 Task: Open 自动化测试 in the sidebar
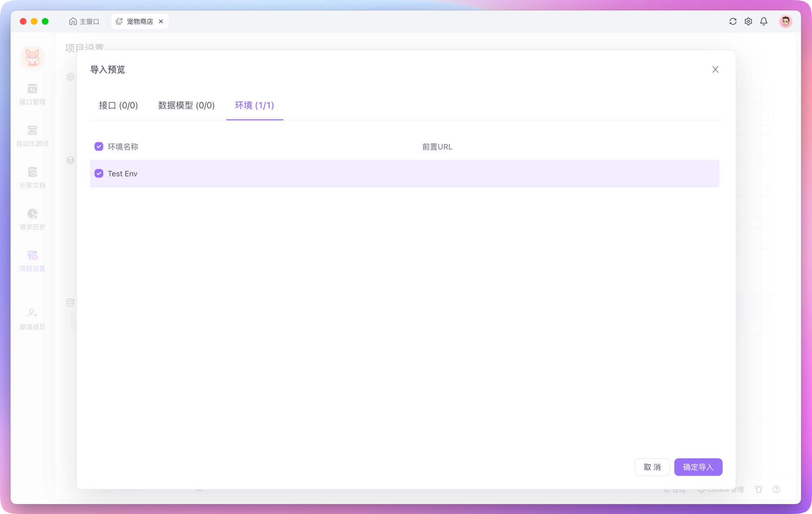click(32, 136)
